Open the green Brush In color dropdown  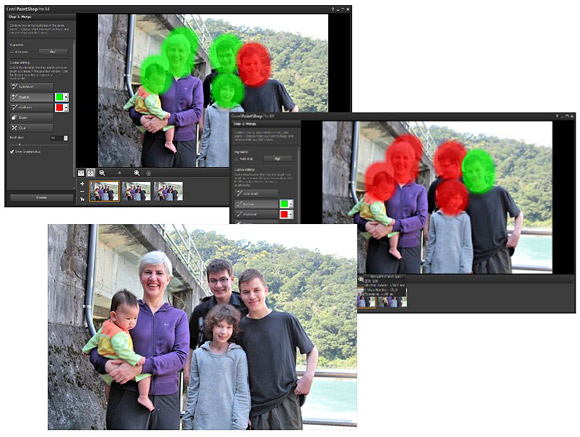coord(66,97)
